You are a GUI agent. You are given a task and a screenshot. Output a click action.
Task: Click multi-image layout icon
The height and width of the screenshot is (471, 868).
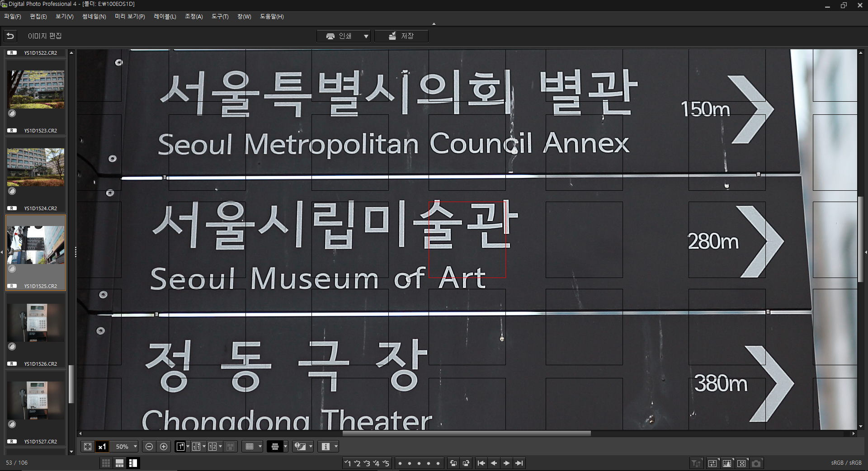point(230,447)
